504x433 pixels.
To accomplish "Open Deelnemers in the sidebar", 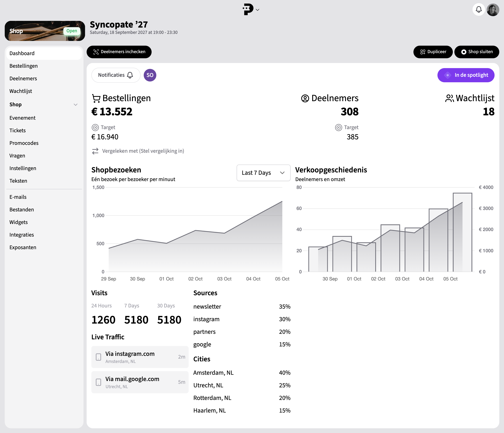I will pos(44,79).
